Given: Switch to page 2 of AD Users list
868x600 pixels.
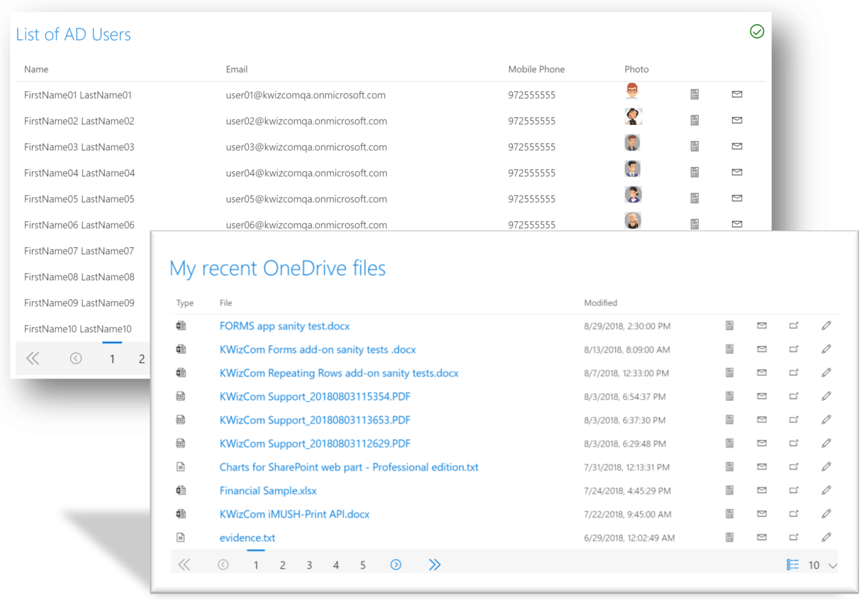Looking at the screenshot, I should (x=141, y=358).
